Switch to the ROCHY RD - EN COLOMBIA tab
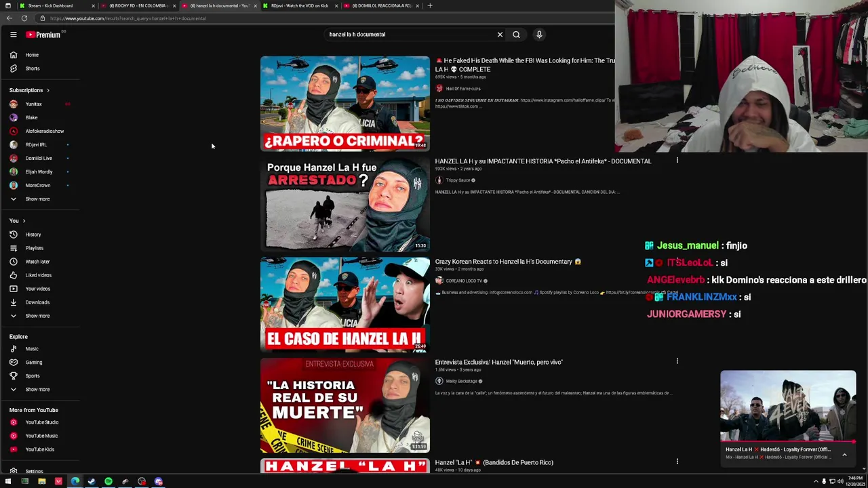 coord(138,5)
